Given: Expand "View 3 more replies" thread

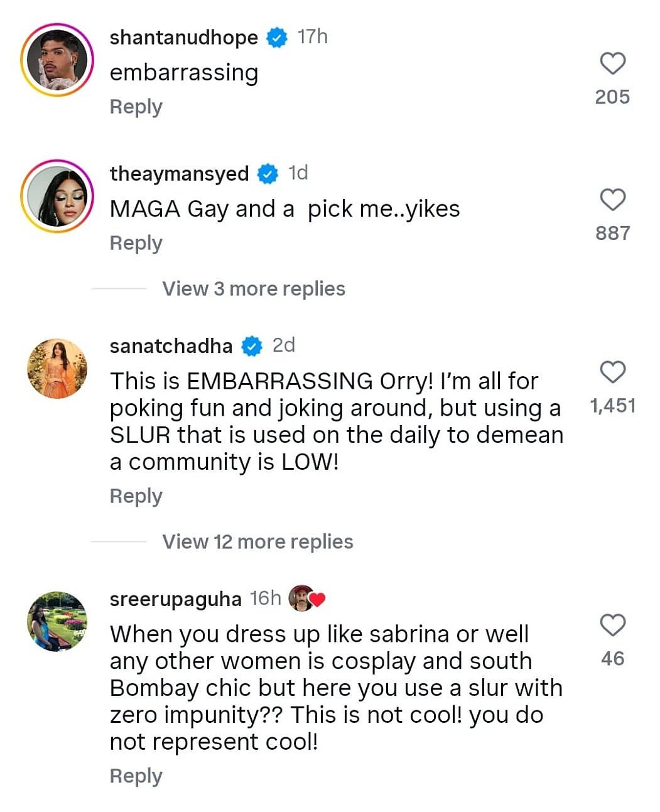Looking at the screenshot, I should click(x=254, y=289).
